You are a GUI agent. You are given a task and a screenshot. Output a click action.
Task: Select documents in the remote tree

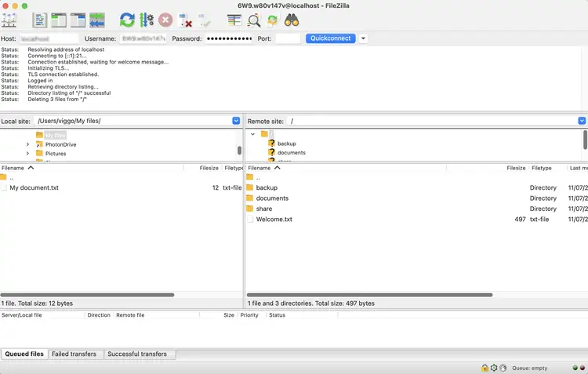pos(292,153)
